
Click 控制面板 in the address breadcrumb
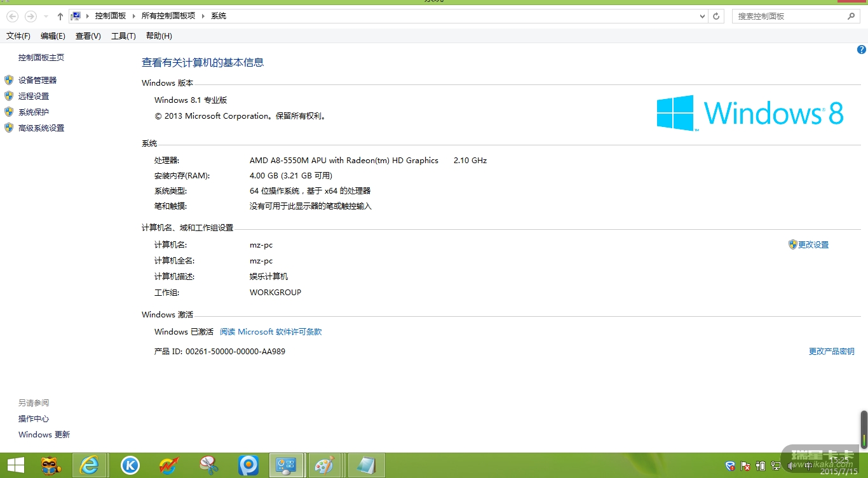click(x=111, y=16)
